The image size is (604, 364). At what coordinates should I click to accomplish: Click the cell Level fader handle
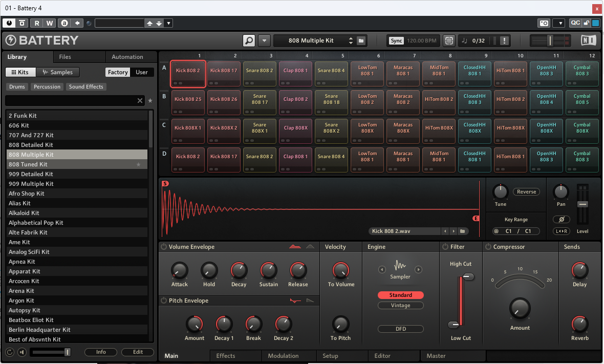(583, 204)
